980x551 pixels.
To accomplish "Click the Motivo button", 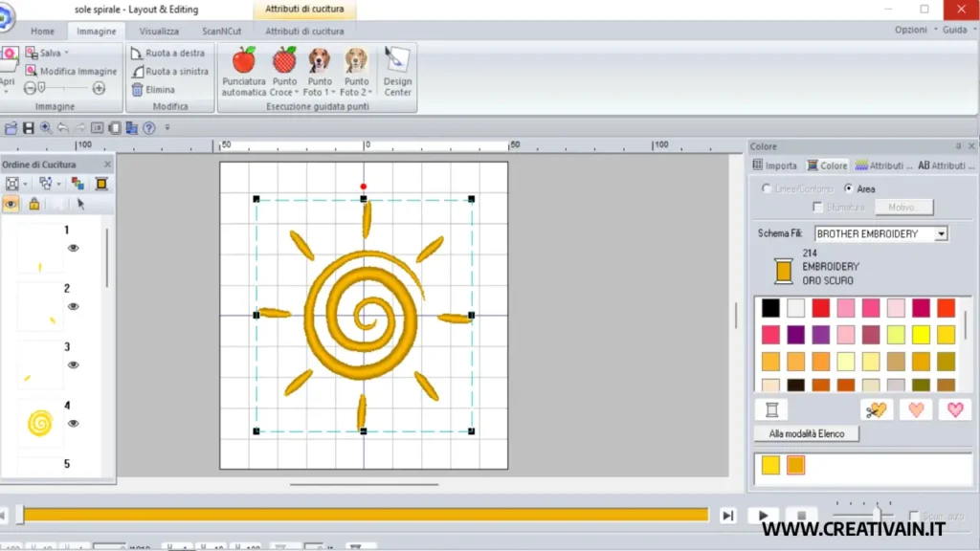I will (903, 207).
